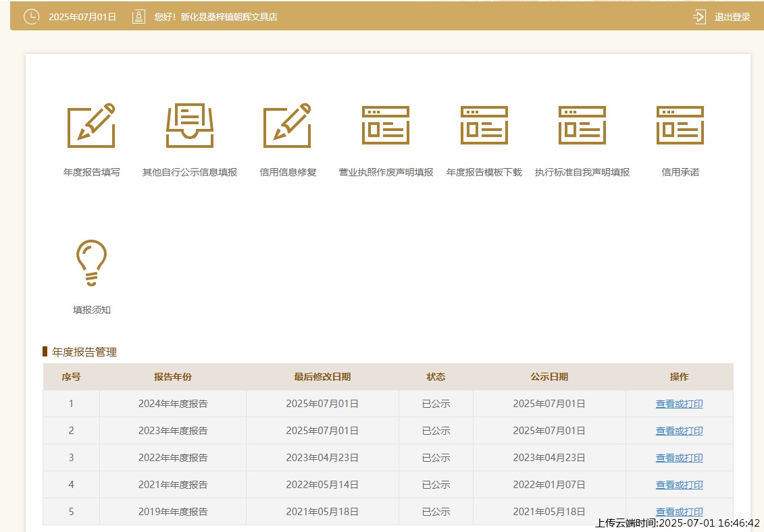
Task: Click the 执行标准自我声明填报 label
Action: pos(582,172)
